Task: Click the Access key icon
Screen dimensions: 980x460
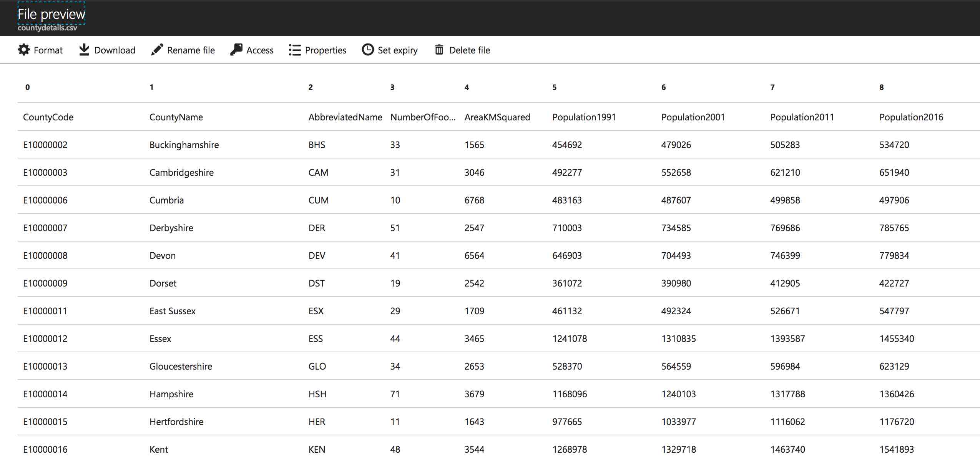Action: pos(236,50)
